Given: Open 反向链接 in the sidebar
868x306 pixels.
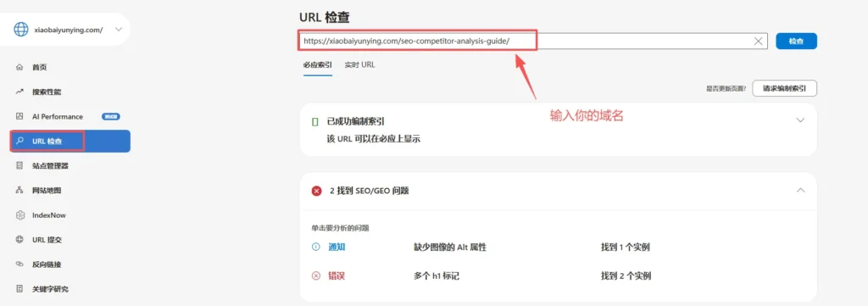Looking at the screenshot, I should [x=47, y=264].
